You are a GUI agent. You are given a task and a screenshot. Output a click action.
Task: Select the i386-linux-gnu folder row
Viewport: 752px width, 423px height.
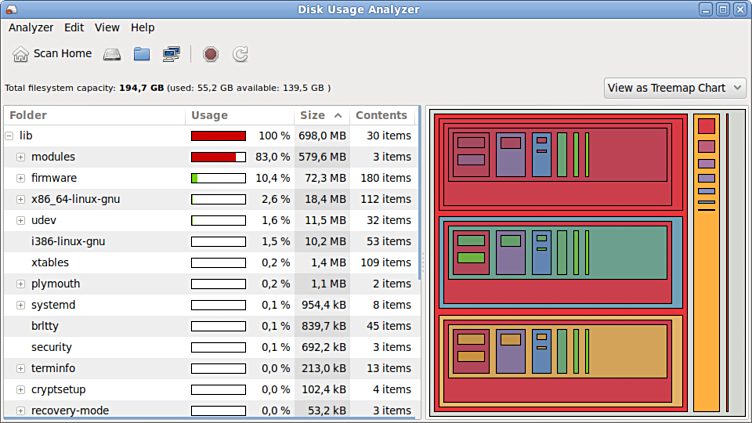[68, 241]
